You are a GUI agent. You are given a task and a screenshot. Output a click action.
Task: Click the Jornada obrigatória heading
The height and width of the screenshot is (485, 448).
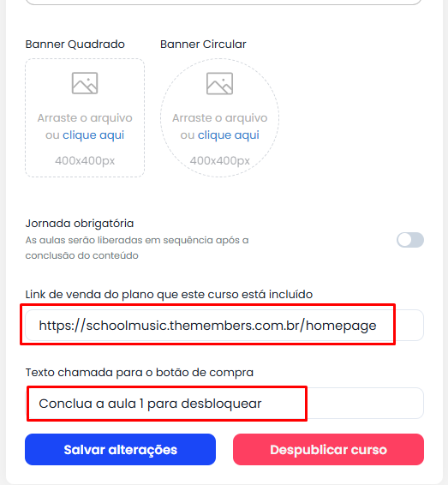(80, 224)
